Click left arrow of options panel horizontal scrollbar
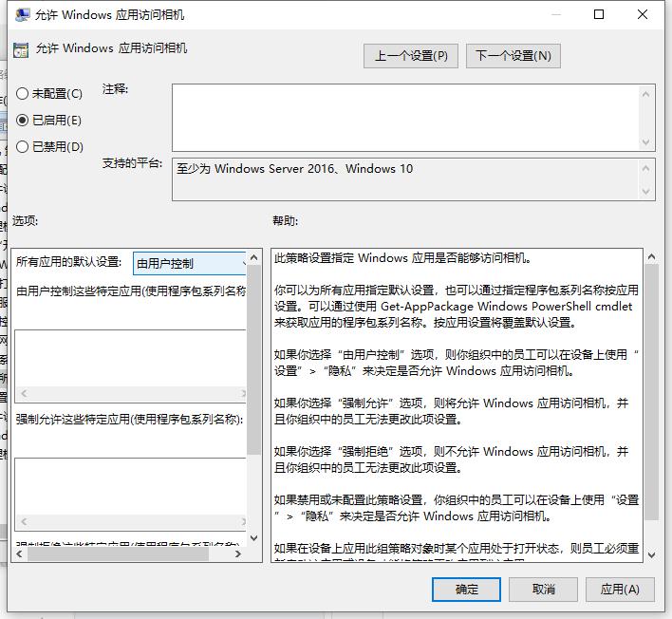Viewport: 672px width, 619px height. click(19, 553)
